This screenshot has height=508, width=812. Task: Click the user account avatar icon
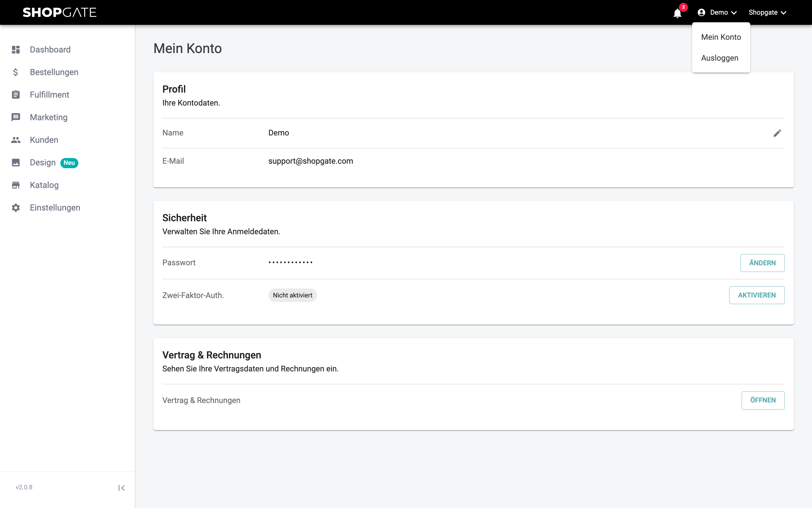701,12
